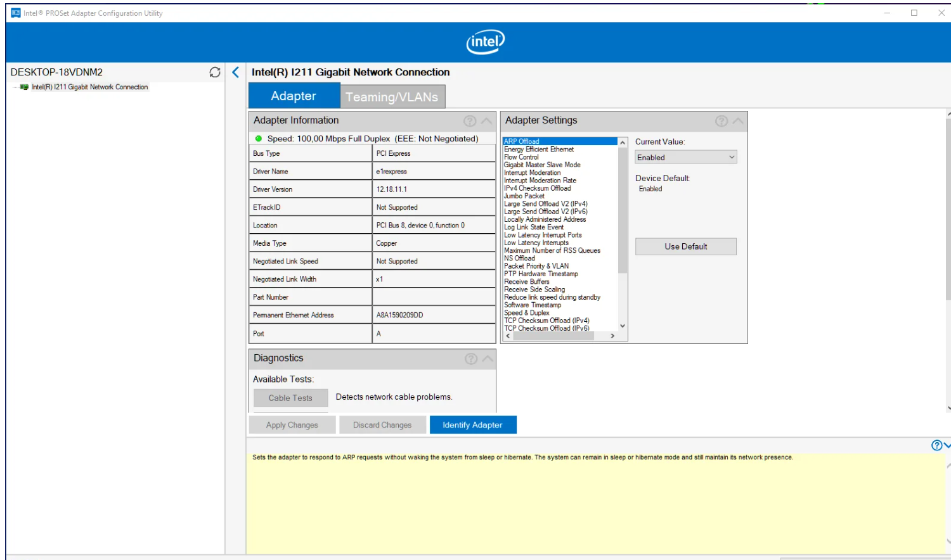The width and height of the screenshot is (951, 560).
Task: Collapse the Adapter Settings panel
Action: [738, 121]
